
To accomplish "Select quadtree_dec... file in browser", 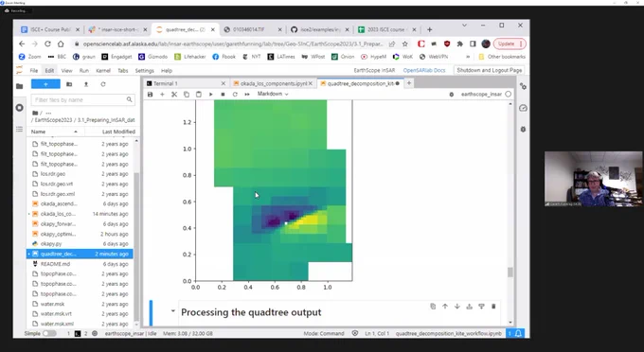I will [80, 254].
